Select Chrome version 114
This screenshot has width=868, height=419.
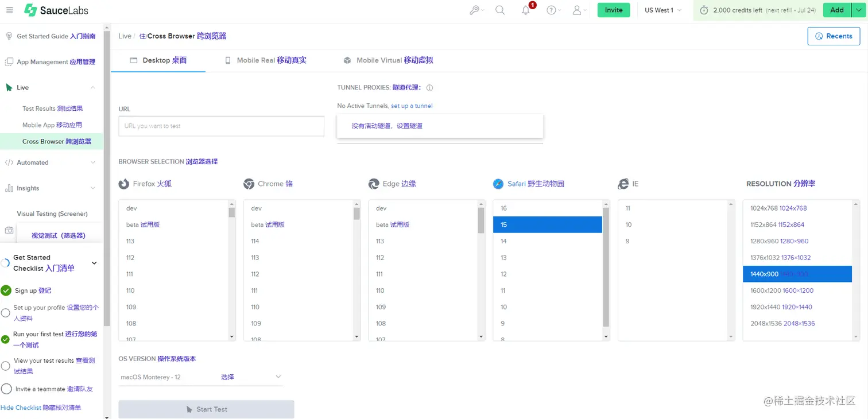pyautogui.click(x=298, y=241)
